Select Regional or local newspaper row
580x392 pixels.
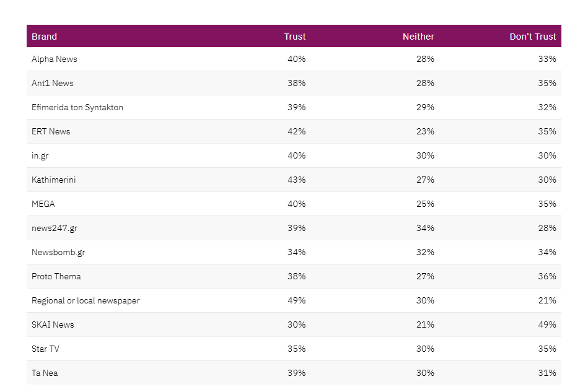(86, 301)
